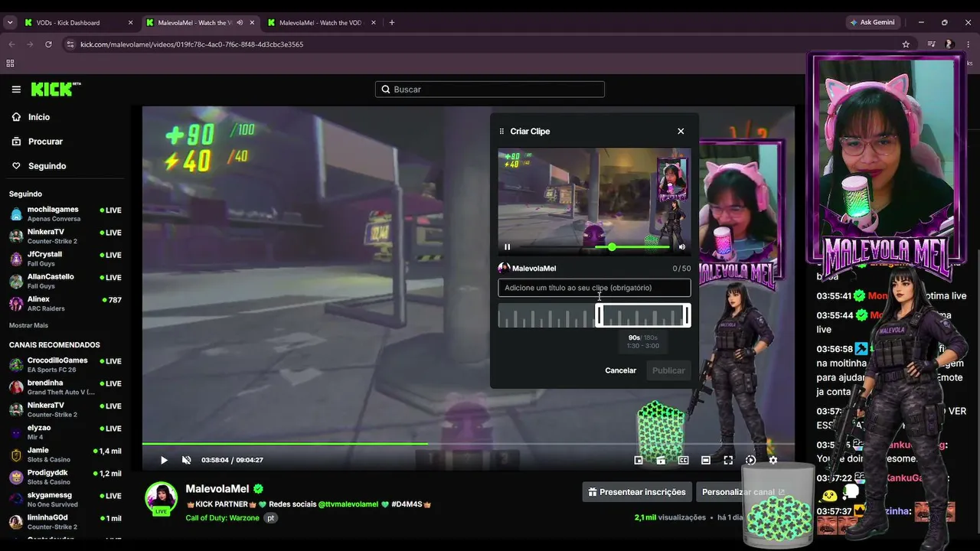The width and height of the screenshot is (980, 551).
Task: Click liminhaGOd channel avatar
Action: pos(16,523)
